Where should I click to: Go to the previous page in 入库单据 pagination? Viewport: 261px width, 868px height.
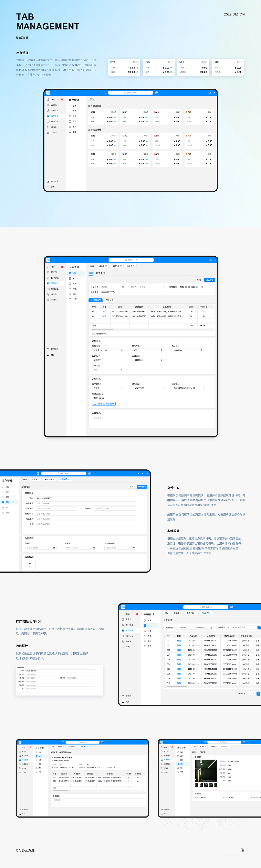click(x=249, y=694)
